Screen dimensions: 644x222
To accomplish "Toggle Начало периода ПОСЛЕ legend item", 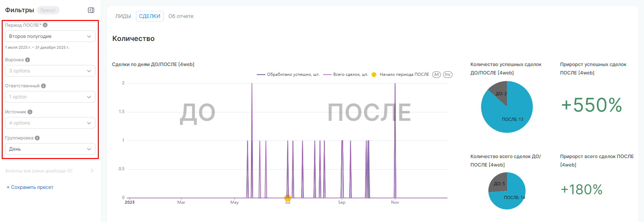I will coord(400,74).
